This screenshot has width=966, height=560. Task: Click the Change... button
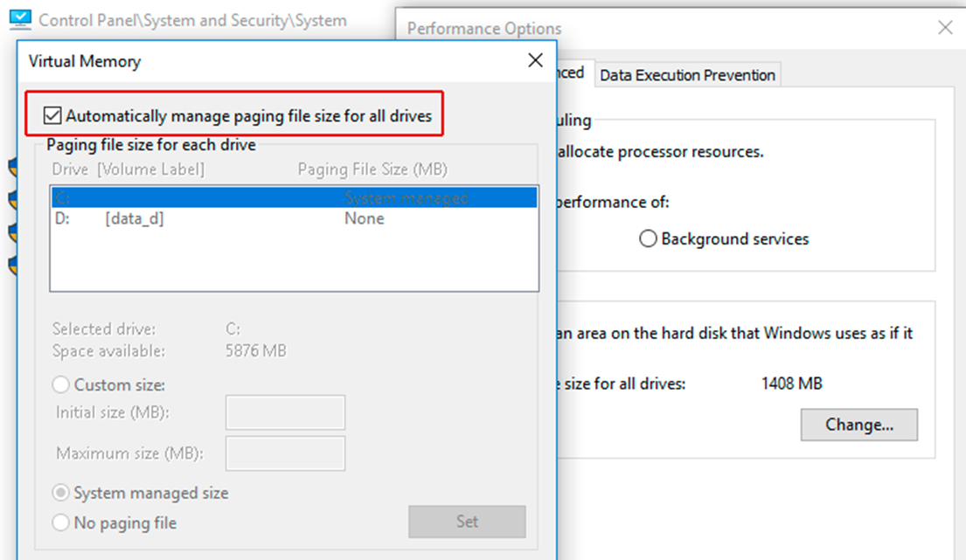click(858, 425)
